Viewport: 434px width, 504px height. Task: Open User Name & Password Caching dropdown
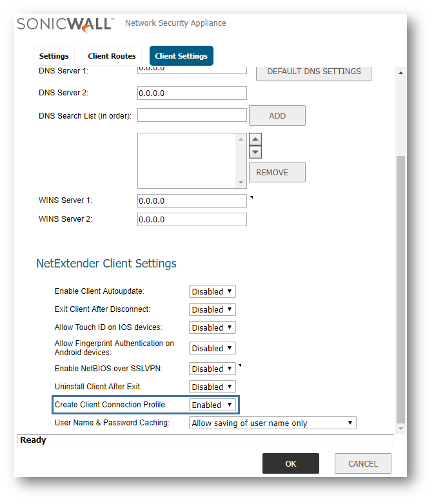point(273,423)
